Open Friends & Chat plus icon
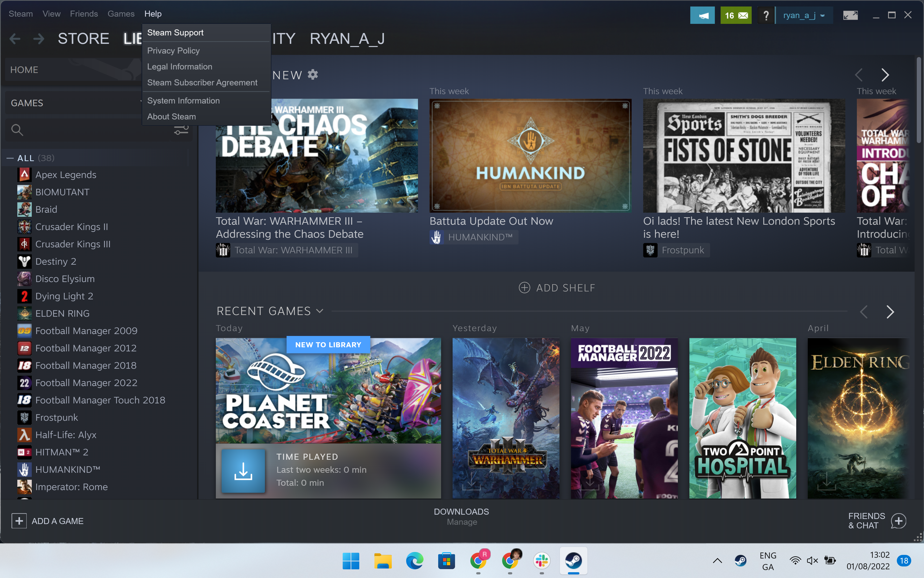Screen dimensions: 924x578 click(x=899, y=521)
